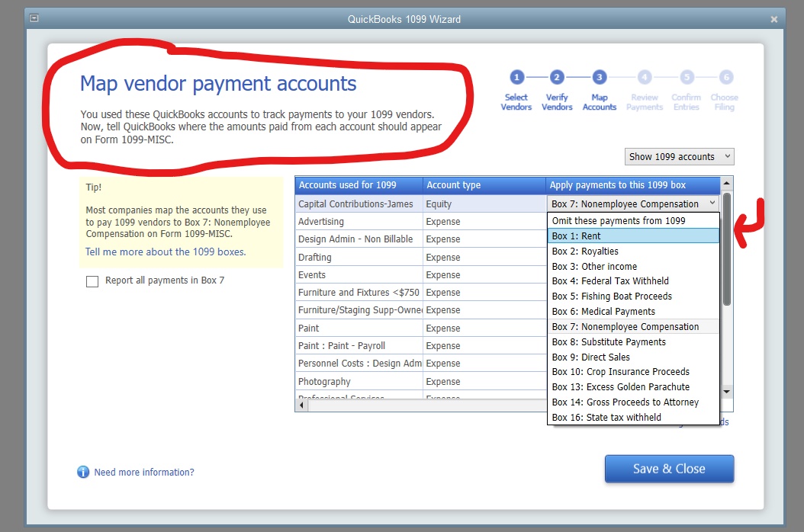Select Box 1: Rent from the list
The height and width of the screenshot is (532, 804).
click(x=633, y=236)
